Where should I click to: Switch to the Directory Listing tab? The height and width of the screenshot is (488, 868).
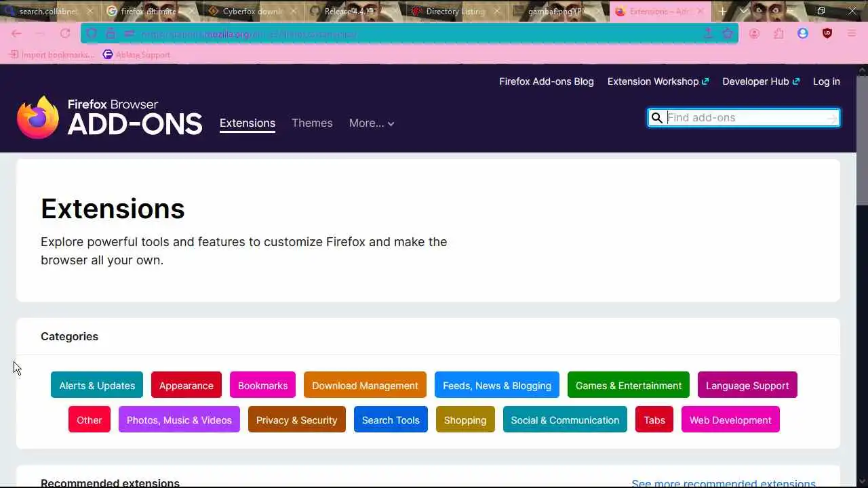[x=456, y=12]
